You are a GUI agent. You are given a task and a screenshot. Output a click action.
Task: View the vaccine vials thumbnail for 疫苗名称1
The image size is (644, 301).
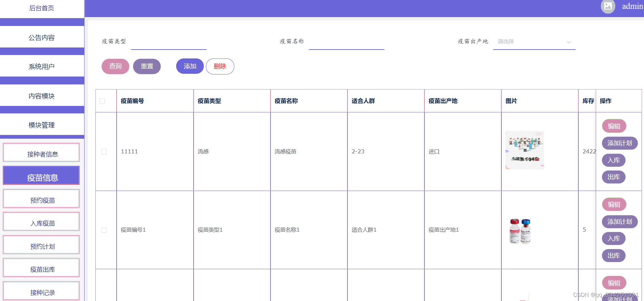coord(520,231)
